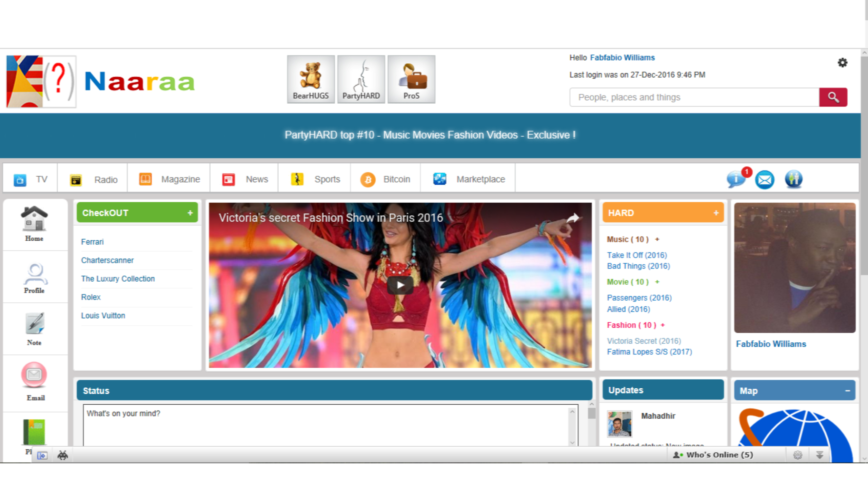The height and width of the screenshot is (488, 868).
Task: Expand the HARD panel plus
Action: point(716,212)
